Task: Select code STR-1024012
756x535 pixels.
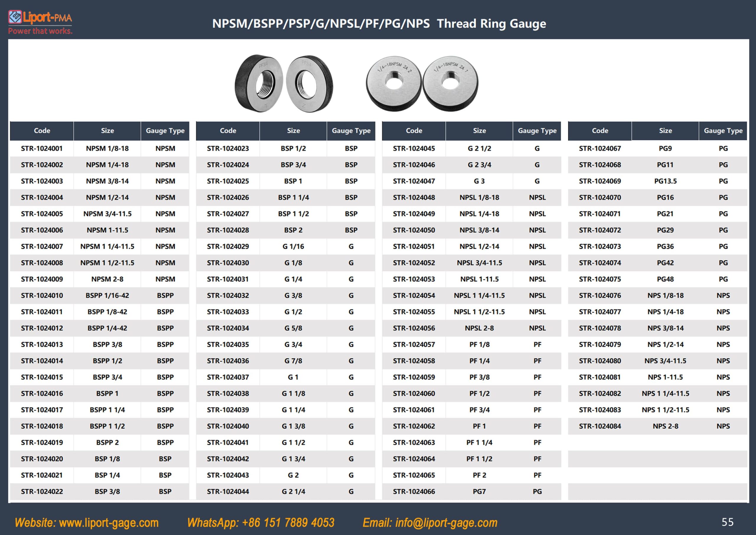Action: pyautogui.click(x=42, y=328)
